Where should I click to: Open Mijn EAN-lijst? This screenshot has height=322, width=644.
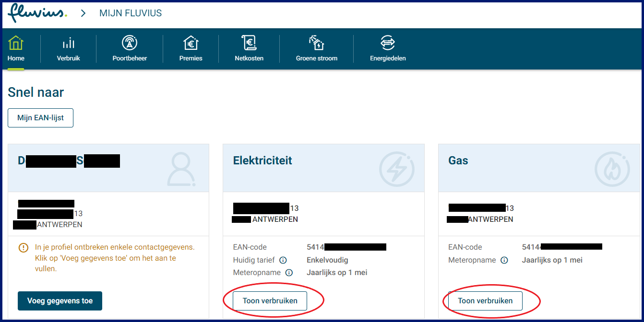[x=40, y=118]
